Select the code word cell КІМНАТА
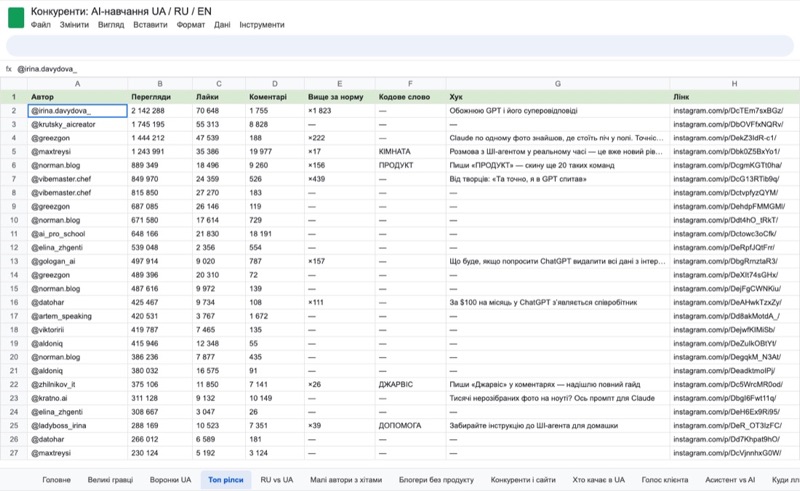The height and width of the screenshot is (491, 800). (411, 152)
